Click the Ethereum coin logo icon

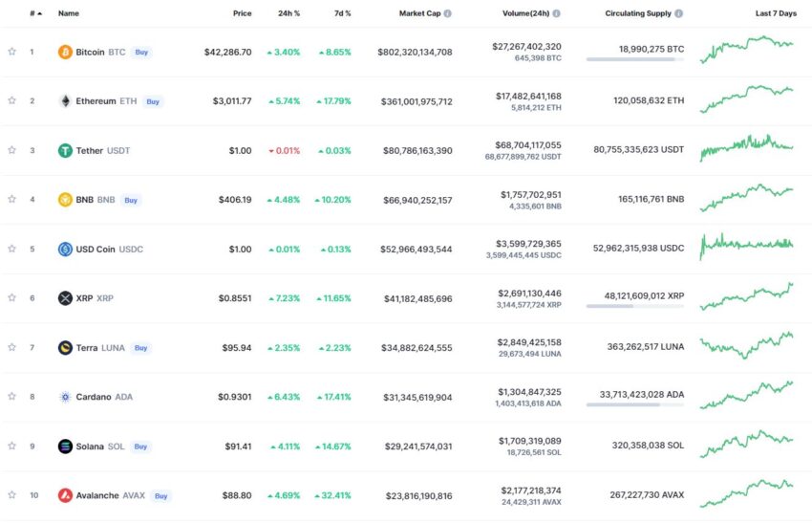(x=65, y=101)
